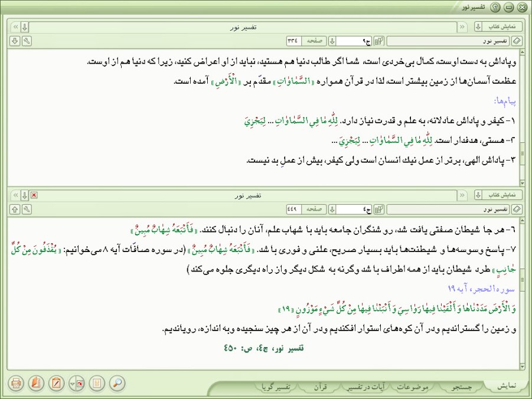Switch to the قرآن tab
Image resolution: width=532 pixels, height=399 pixels.
(x=320, y=387)
